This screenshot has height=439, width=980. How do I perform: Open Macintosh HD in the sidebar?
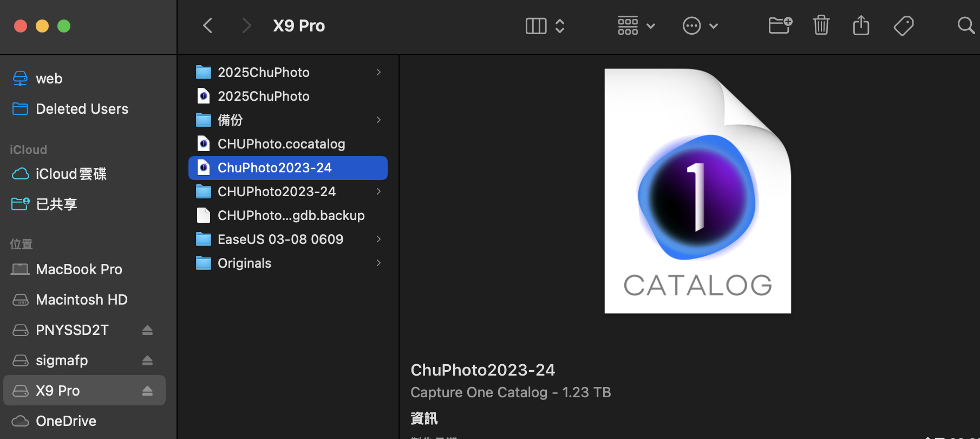coord(81,300)
